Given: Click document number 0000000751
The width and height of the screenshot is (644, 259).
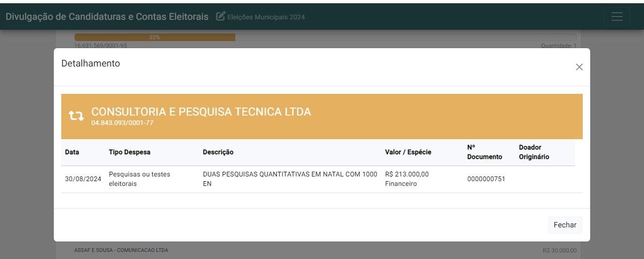Looking at the screenshot, I should (486, 179).
